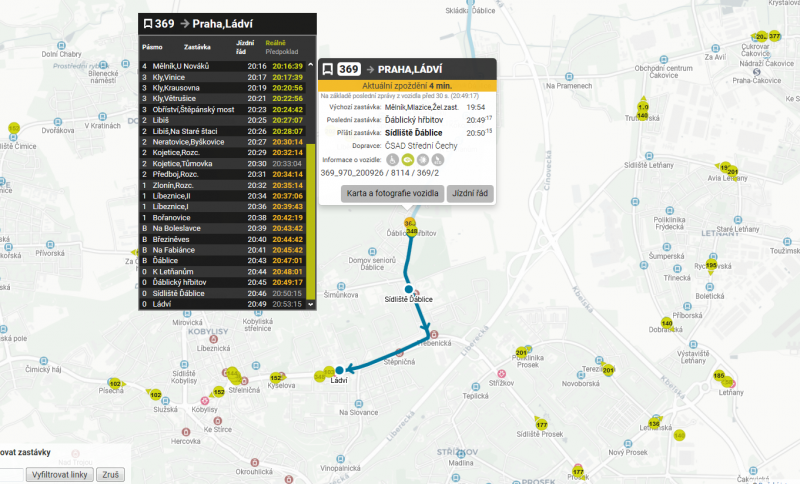800x484 pixels.
Task: Select the Mělník,U Nováků timetable row
Action: (222, 66)
